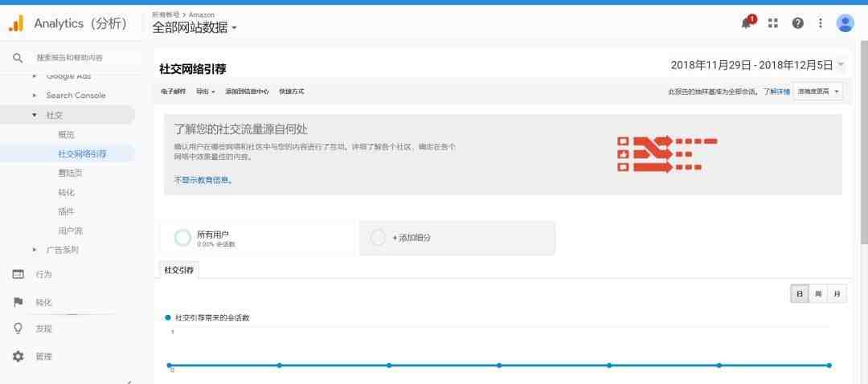Click the 社交网络引荐 page title
The width and height of the screenshot is (868, 384).
(x=193, y=69)
